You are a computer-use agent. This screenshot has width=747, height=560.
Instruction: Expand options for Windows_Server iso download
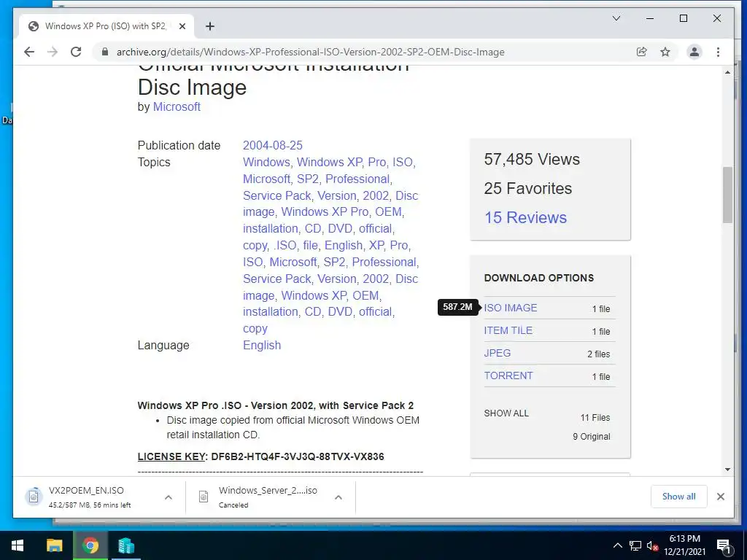pos(338,497)
